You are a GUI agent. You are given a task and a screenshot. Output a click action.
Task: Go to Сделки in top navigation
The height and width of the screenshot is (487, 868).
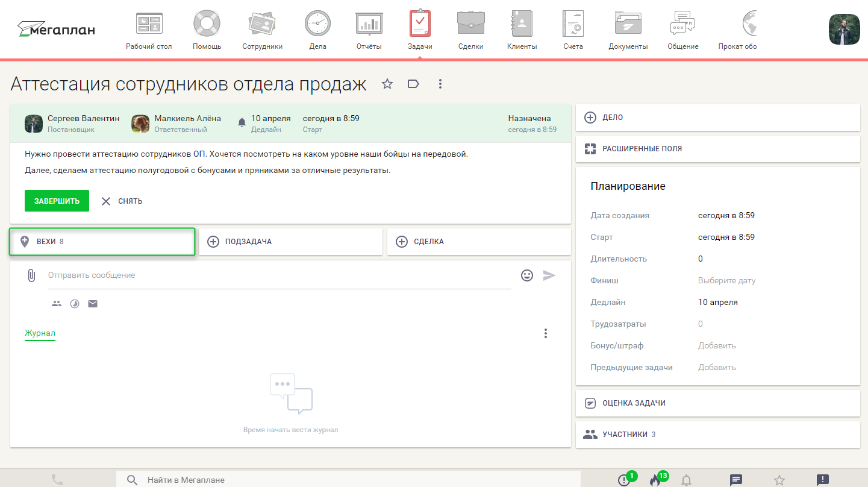(x=470, y=30)
